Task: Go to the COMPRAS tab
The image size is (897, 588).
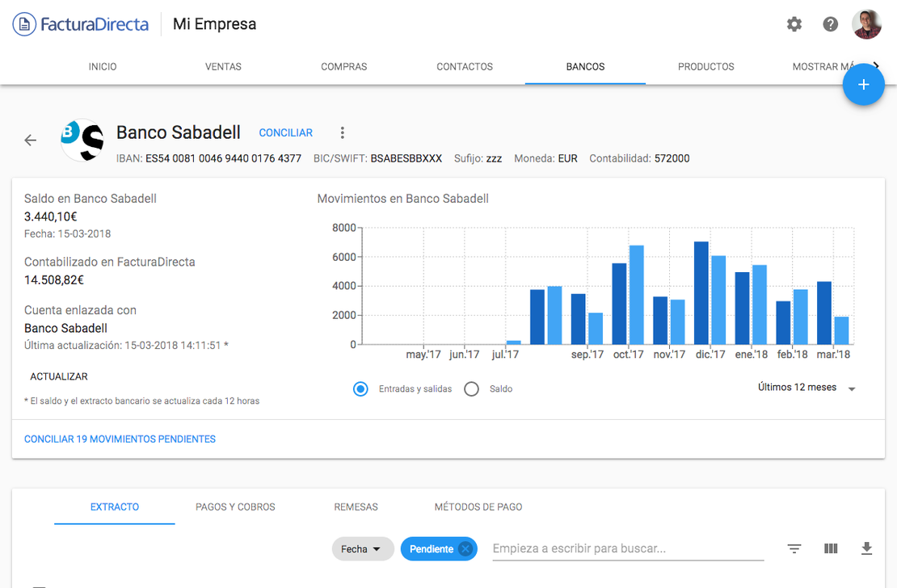Action: (x=343, y=67)
